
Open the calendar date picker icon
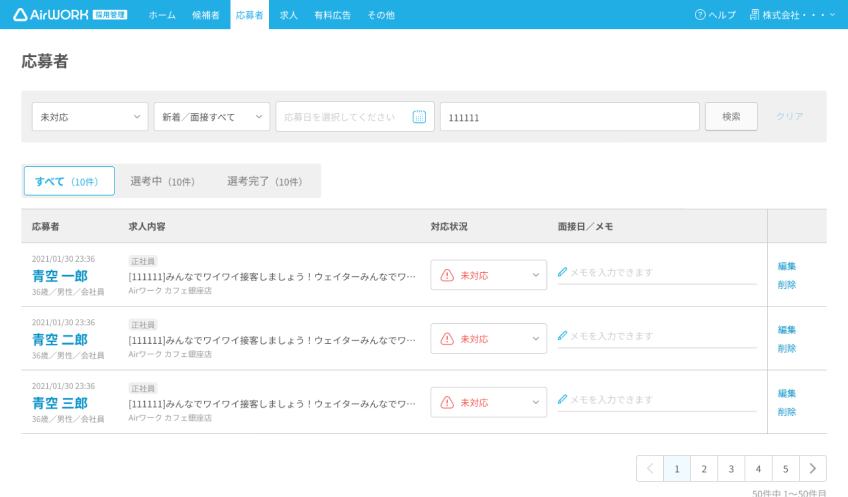(419, 116)
